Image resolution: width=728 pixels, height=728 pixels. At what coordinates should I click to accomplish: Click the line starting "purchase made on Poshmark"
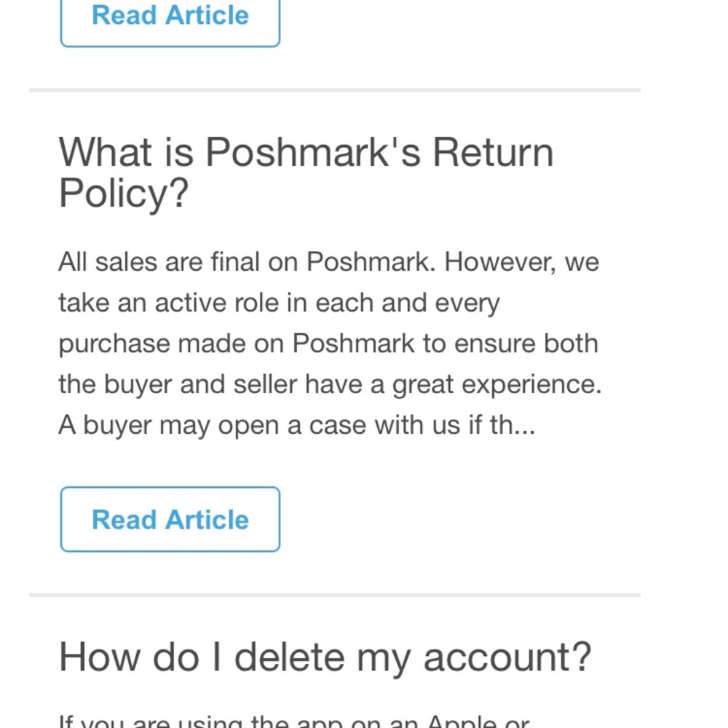pos(328,344)
